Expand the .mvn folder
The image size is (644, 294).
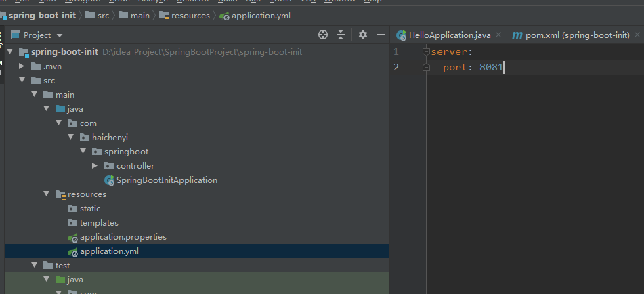pyautogui.click(x=22, y=66)
